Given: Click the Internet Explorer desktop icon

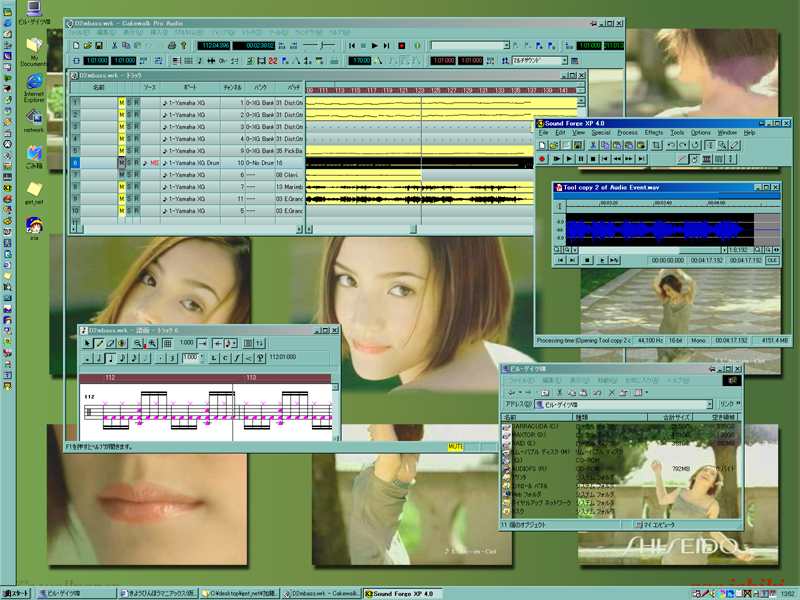Looking at the screenshot, I should [34, 87].
